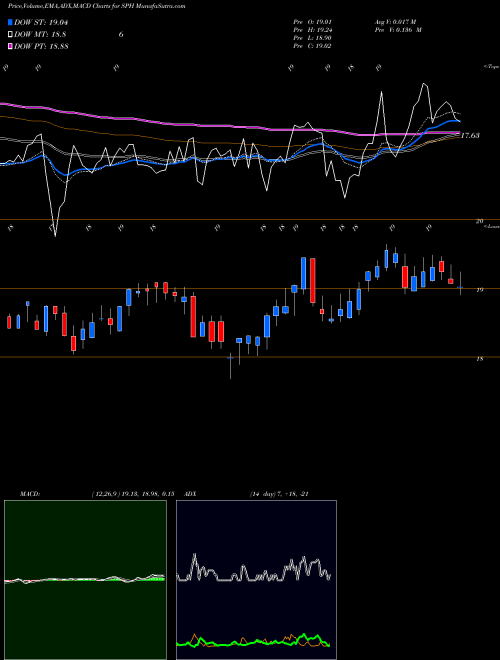
Task: Click the lone '6' beside the DOW MT legend
Action: tap(121, 35)
